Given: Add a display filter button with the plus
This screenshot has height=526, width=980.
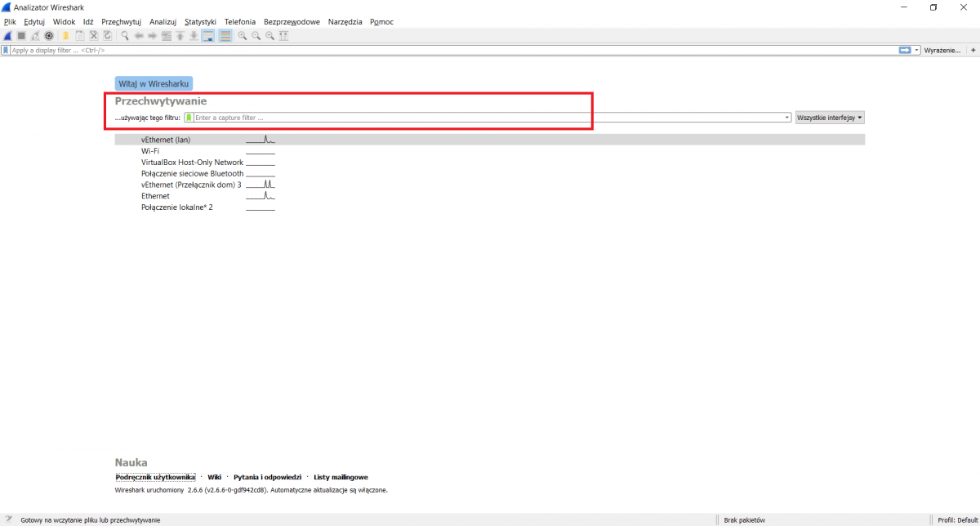Looking at the screenshot, I should (973, 51).
